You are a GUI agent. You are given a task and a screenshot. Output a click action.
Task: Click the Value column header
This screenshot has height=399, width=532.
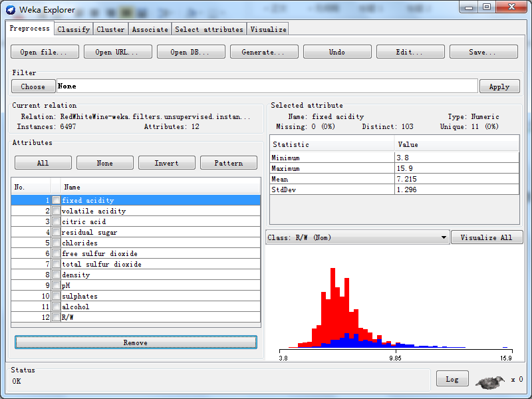coord(457,144)
